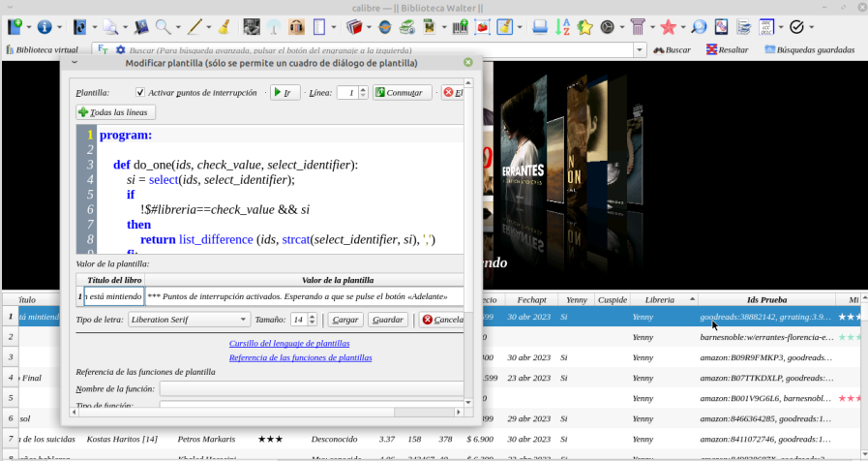The height and width of the screenshot is (461, 868).
Task: Click the Nombre de la función field
Action: 312,389
